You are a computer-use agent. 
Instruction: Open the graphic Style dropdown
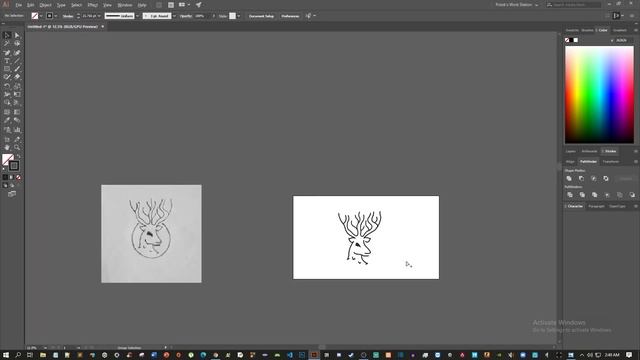[x=238, y=16]
